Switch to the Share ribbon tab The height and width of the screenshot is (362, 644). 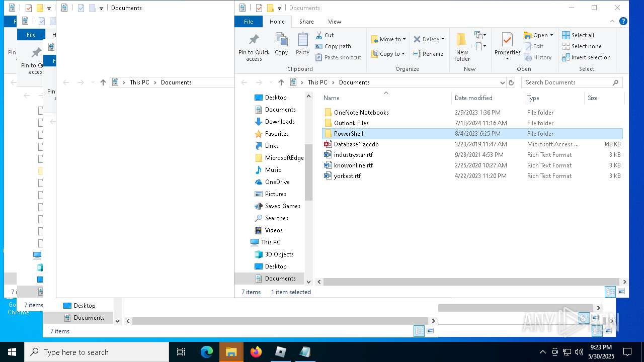tap(306, 22)
